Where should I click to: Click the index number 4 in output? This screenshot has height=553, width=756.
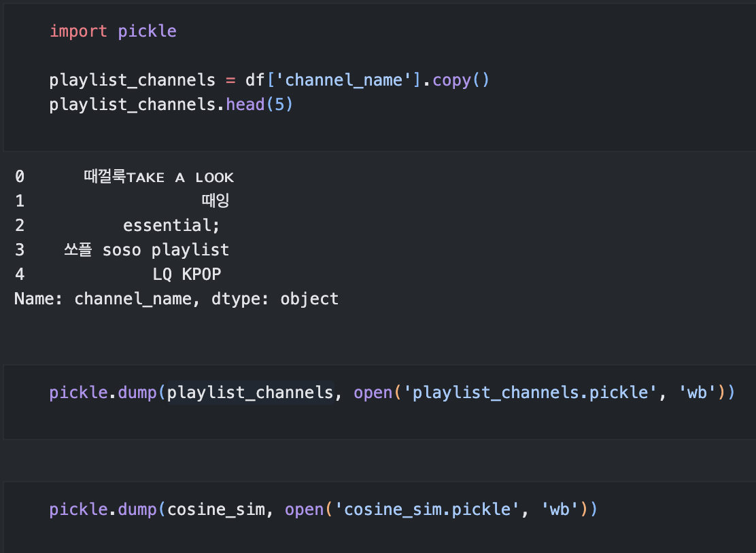[x=19, y=274]
